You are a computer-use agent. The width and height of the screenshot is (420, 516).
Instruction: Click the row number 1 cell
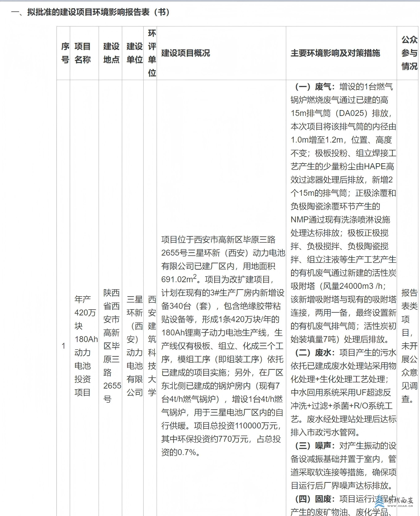[x=63, y=346]
